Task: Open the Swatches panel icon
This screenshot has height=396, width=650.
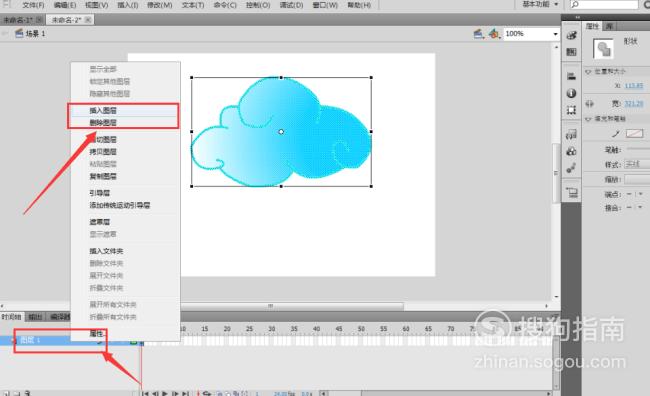Action: click(x=572, y=52)
